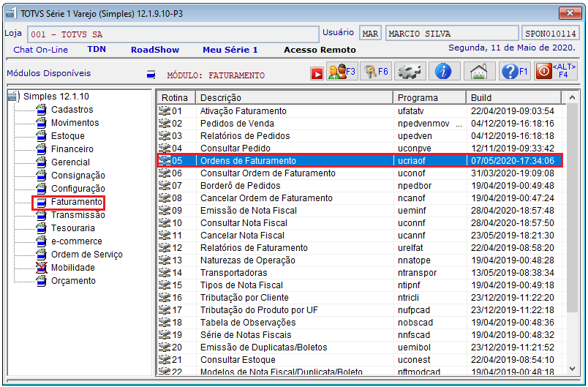Click the Movimentos module icon
Image resolution: width=588 pixels, height=387 pixels.
[41, 123]
